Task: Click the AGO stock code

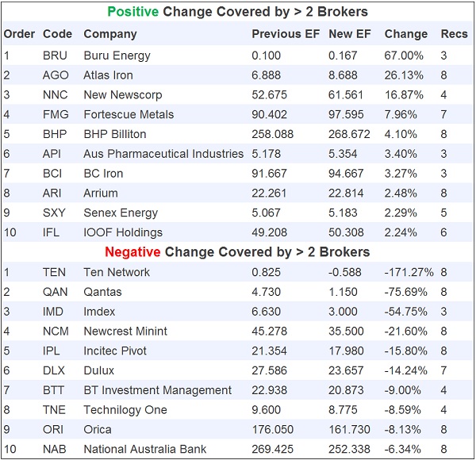Action: click(x=56, y=75)
